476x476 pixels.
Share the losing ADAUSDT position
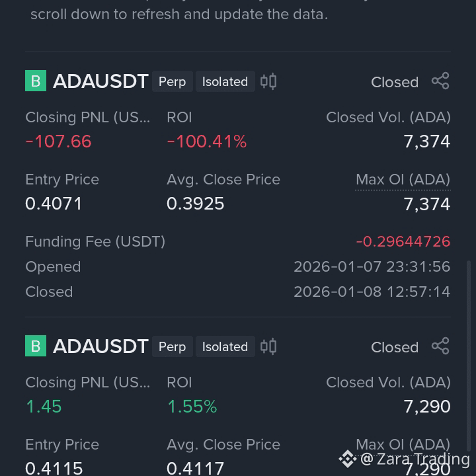pos(440,81)
